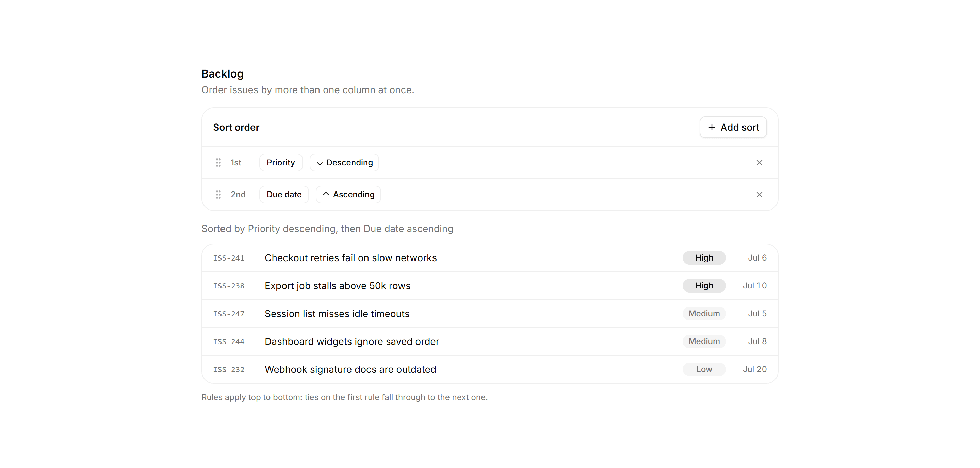Select Session list misses idle timeouts

point(337,314)
